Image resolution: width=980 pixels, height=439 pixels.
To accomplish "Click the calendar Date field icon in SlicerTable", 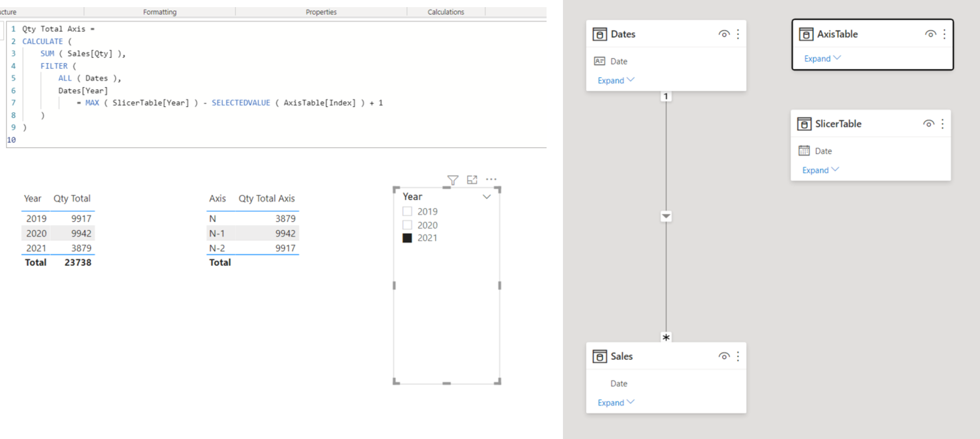I will click(x=804, y=151).
